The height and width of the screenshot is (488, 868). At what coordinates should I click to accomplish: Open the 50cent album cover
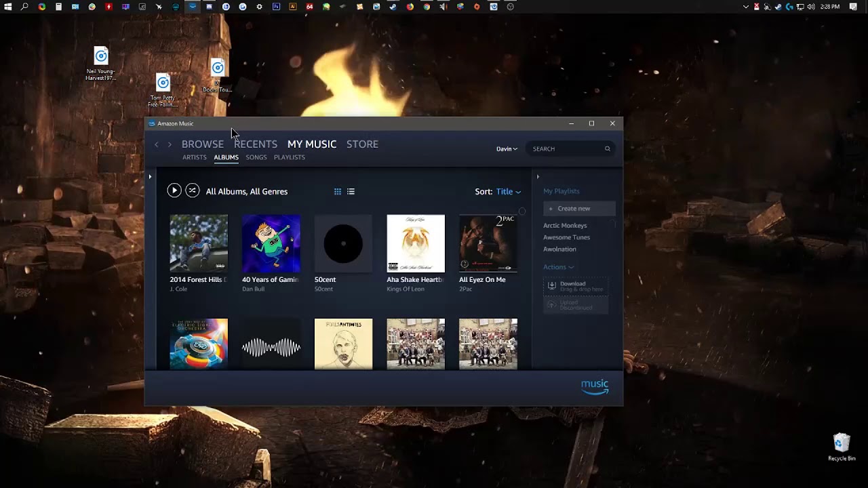point(343,243)
